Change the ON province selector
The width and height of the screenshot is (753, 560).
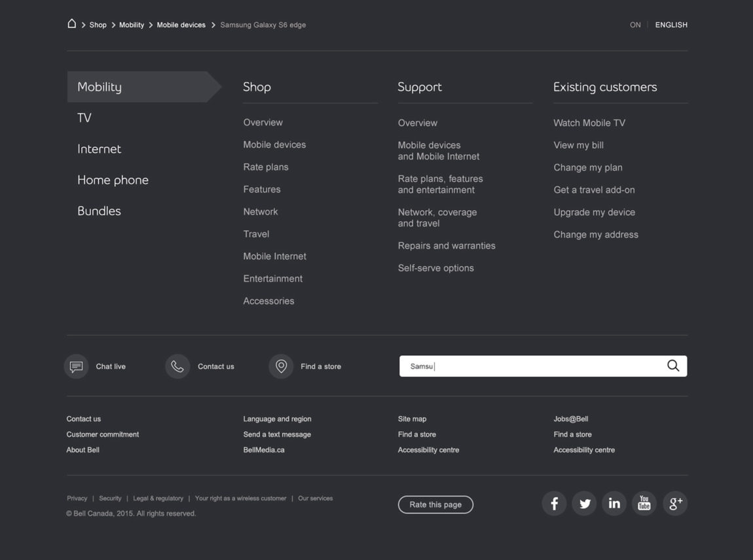pyautogui.click(x=635, y=25)
